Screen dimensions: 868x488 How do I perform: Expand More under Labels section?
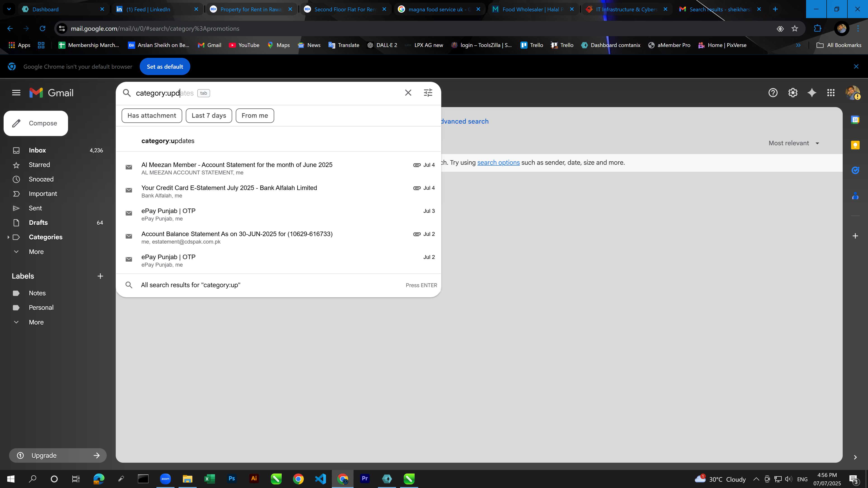tap(36, 322)
